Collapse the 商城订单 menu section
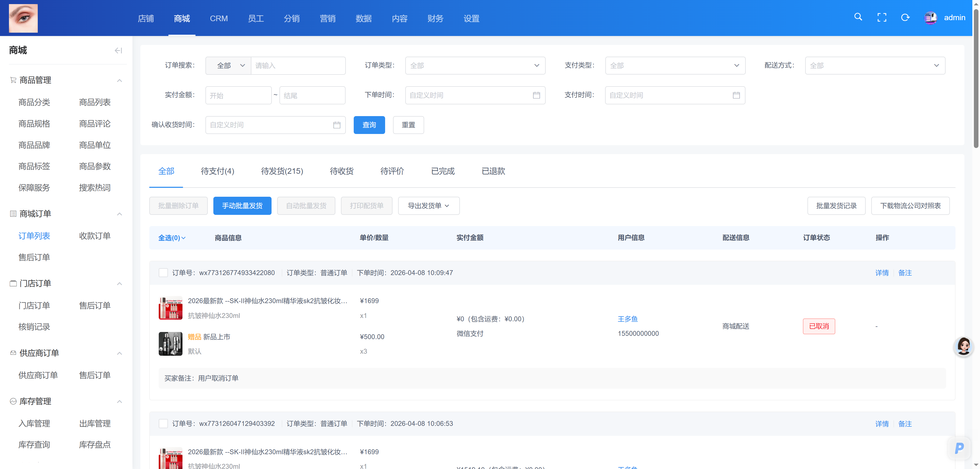 [x=119, y=214]
